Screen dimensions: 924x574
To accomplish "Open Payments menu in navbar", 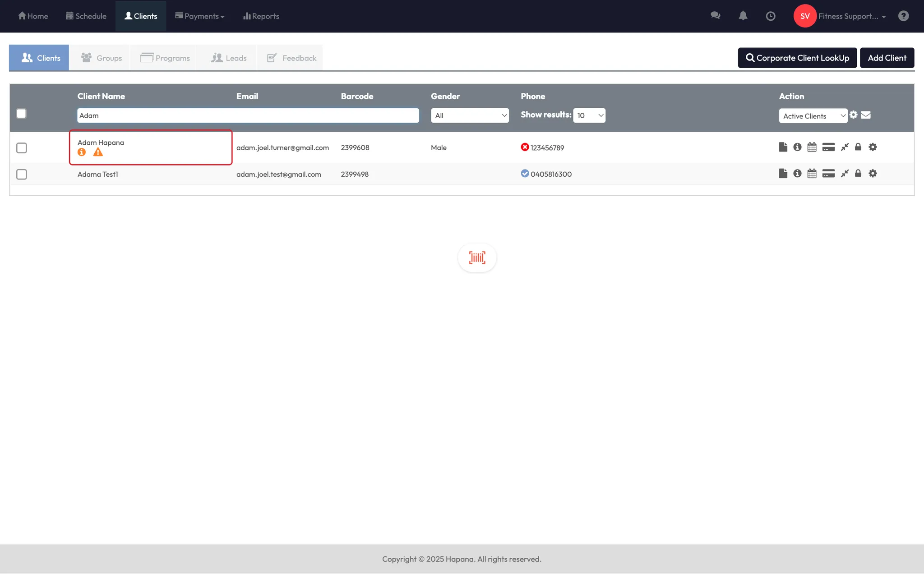I will (200, 16).
